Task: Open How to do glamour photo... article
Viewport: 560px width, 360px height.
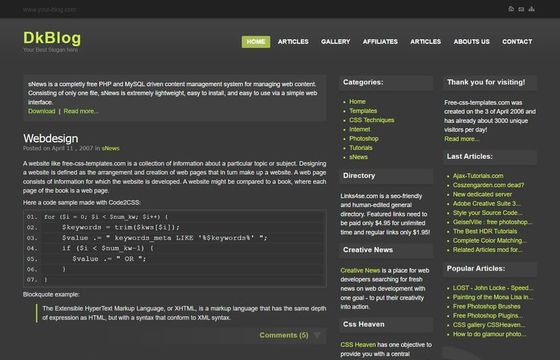Action: pyautogui.click(x=489, y=334)
